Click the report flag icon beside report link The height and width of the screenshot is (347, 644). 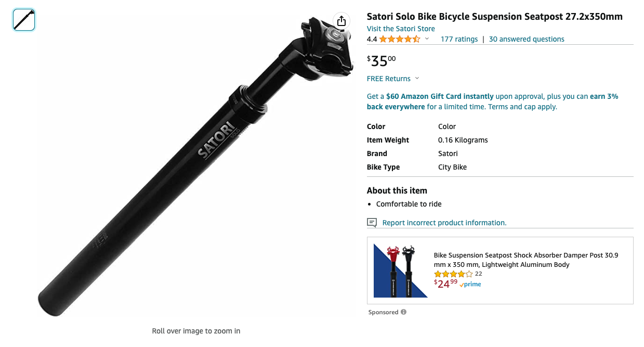(371, 222)
